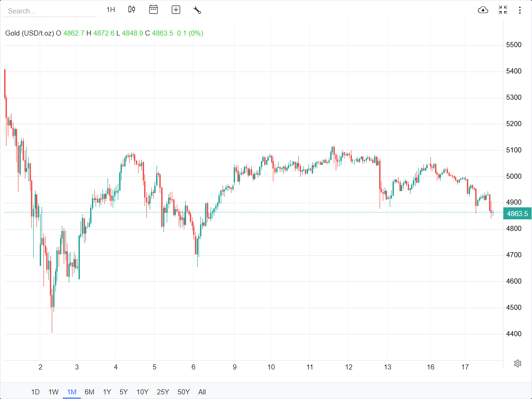
Task: Click the current price label 4863.5
Action: click(517, 213)
